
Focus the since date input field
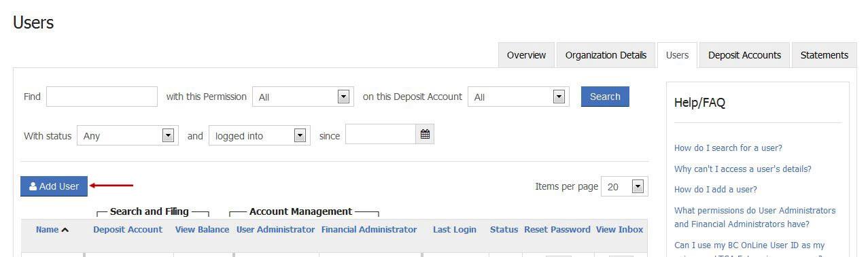tap(381, 135)
